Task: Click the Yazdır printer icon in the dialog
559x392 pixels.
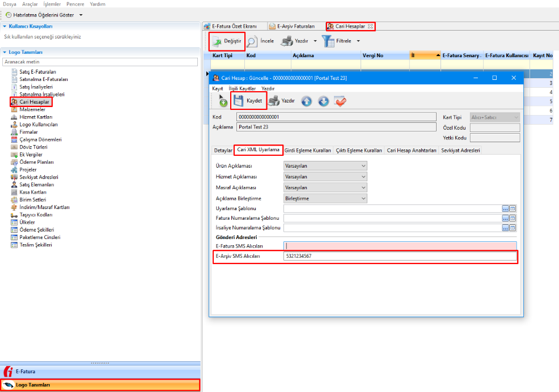Action: [x=274, y=101]
